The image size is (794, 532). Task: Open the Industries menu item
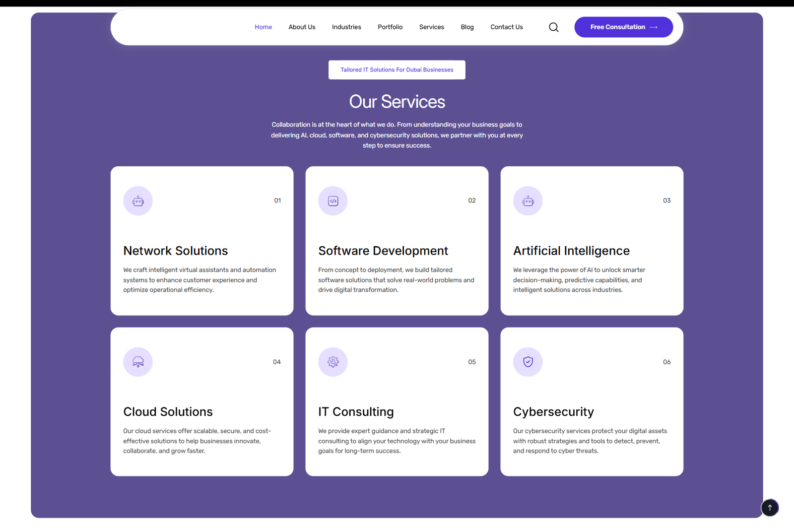point(346,27)
